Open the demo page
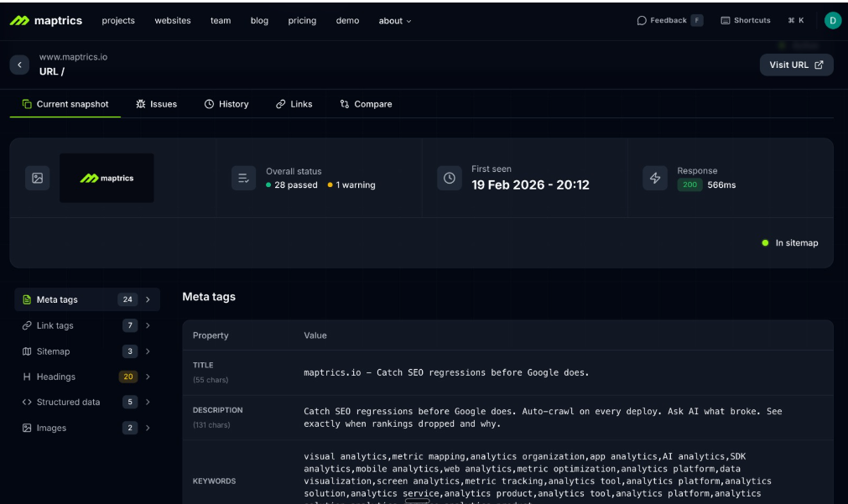 (x=347, y=21)
